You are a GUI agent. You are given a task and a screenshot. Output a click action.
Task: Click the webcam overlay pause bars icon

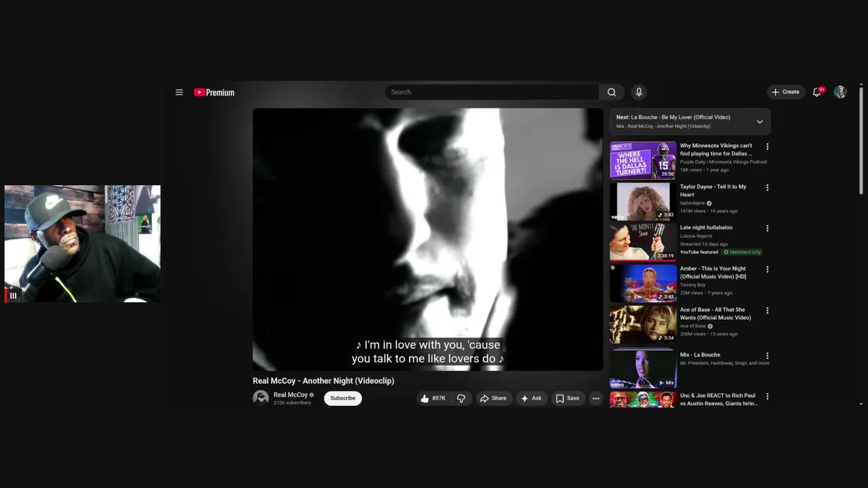[13, 296]
